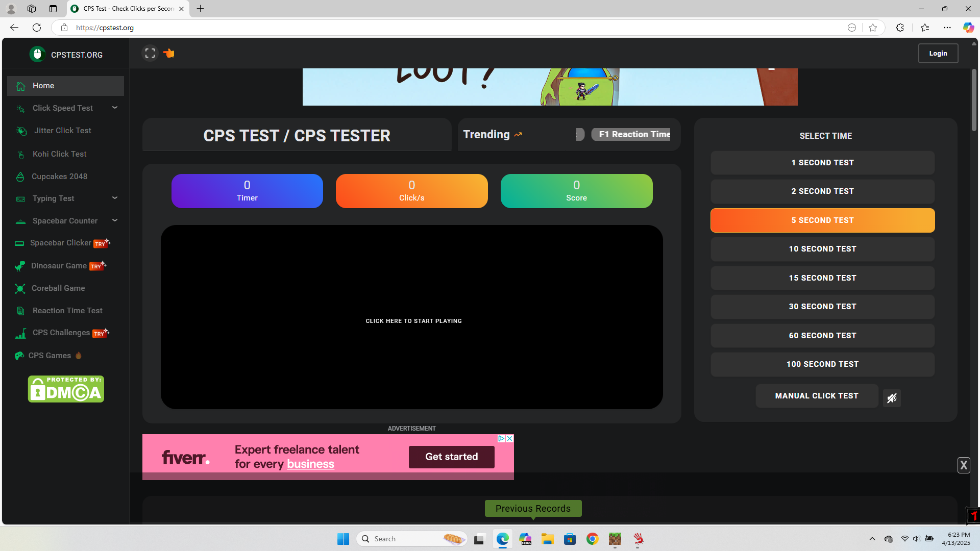This screenshot has height=551, width=980.
Task: Open the Dinosaur Game sidebar item
Action: 59,266
